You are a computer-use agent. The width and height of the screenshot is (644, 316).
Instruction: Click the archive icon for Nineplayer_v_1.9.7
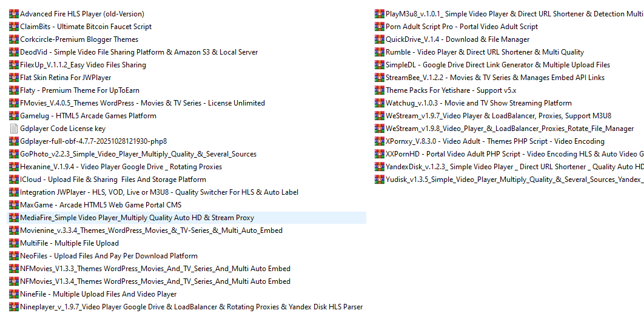coord(14,307)
